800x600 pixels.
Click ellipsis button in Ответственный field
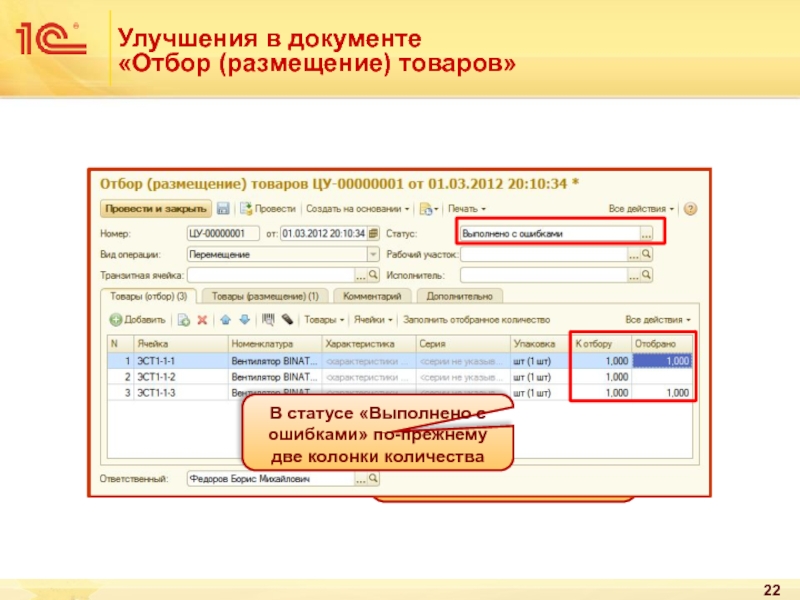point(361,479)
